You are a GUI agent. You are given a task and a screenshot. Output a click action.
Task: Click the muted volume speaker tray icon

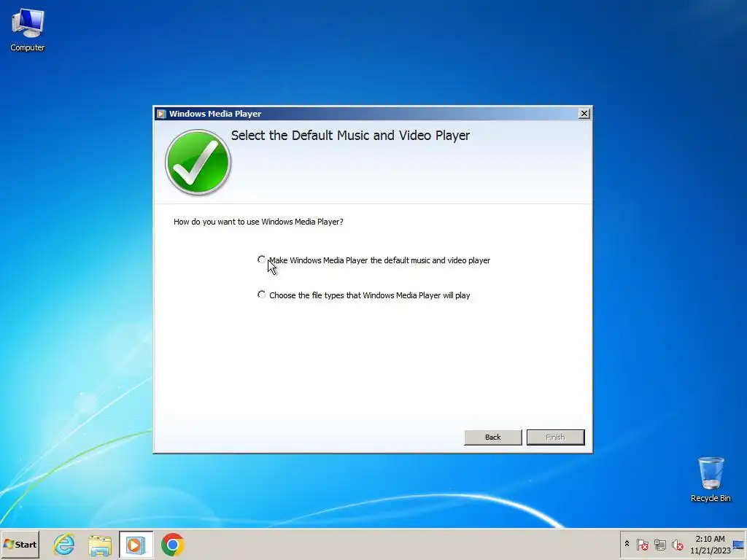tap(677, 544)
